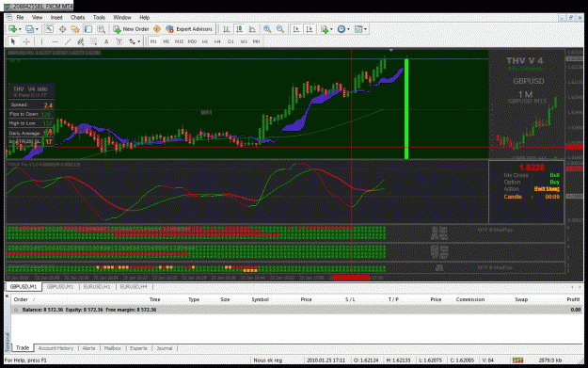Image resolution: width=588 pixels, height=368 pixels.
Task: Open the Profiles toolbar icon
Action: (x=29, y=29)
